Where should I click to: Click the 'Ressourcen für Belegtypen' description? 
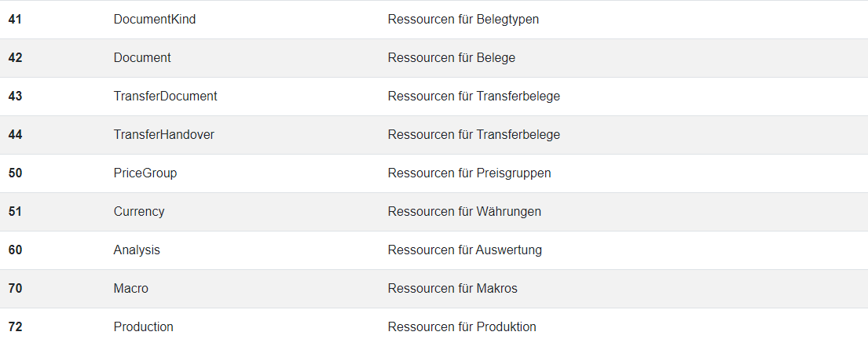coord(463,20)
